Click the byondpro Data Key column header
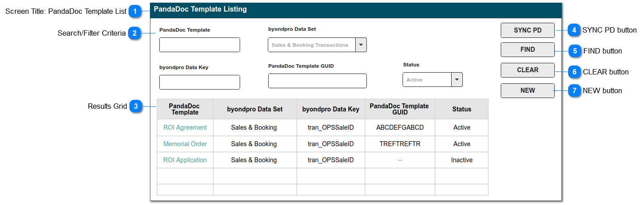Image resolution: width=644 pixels, height=205 pixels. [331, 109]
